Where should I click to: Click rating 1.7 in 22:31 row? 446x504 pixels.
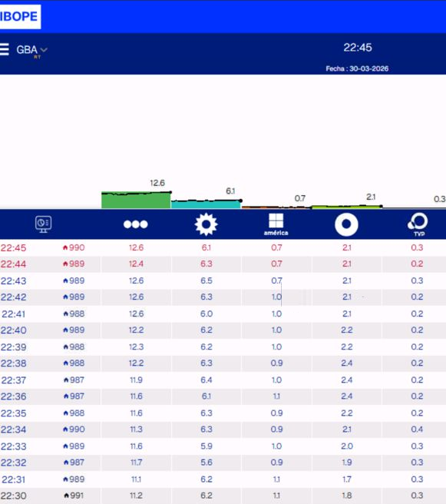coord(347,479)
